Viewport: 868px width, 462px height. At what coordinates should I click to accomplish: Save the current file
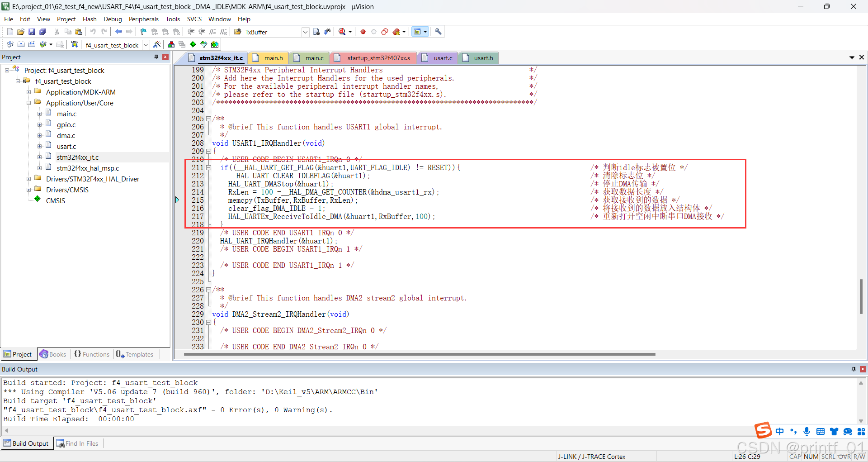pyautogui.click(x=32, y=32)
